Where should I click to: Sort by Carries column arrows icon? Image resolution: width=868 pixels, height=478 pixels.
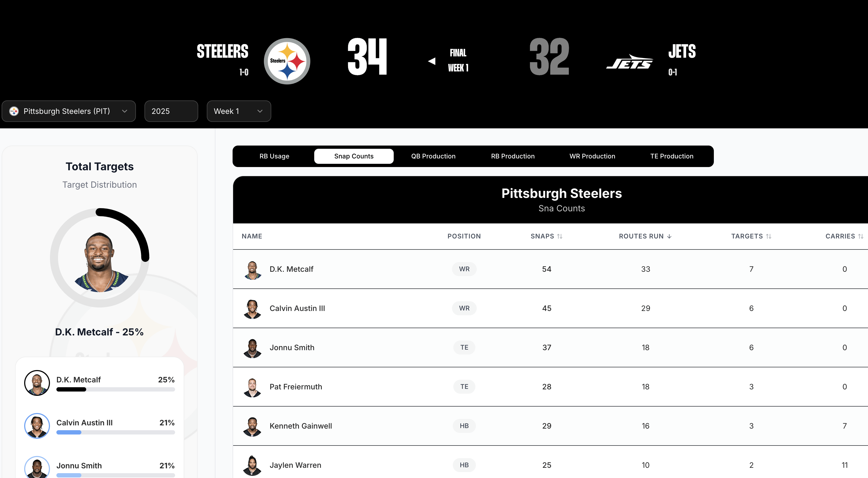(x=860, y=236)
